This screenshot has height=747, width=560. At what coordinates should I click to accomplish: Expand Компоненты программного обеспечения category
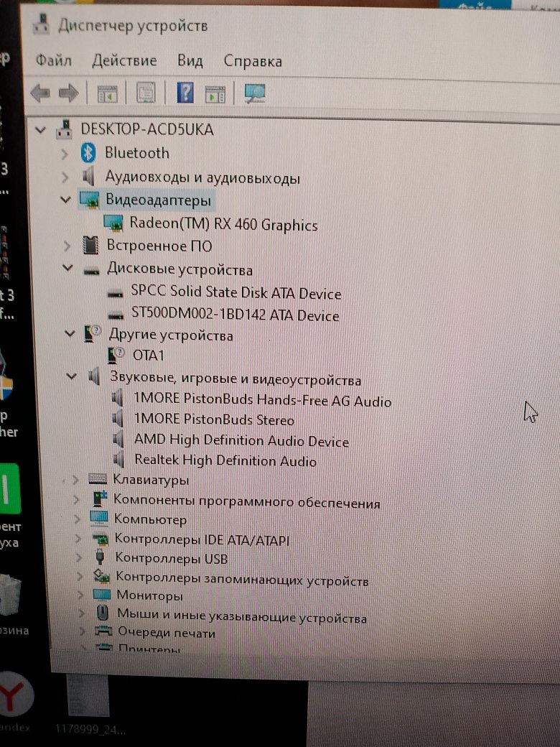[x=76, y=499]
